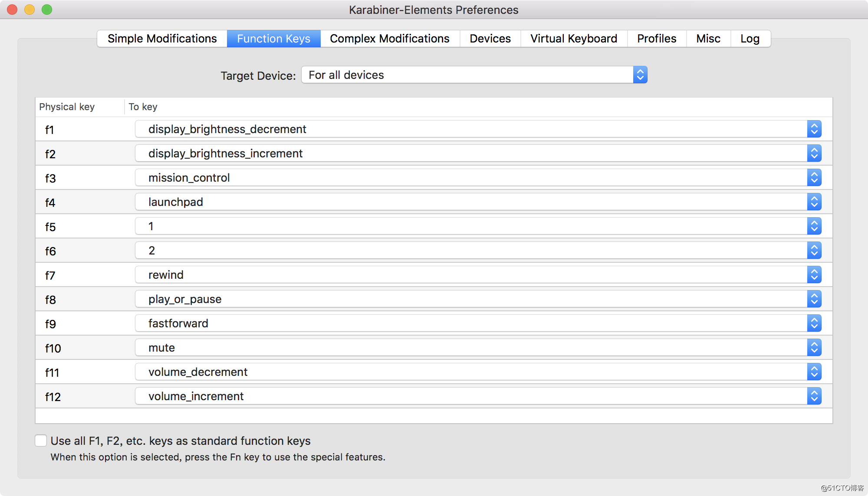Select the f1 physical key cell
868x496 pixels.
tap(80, 129)
